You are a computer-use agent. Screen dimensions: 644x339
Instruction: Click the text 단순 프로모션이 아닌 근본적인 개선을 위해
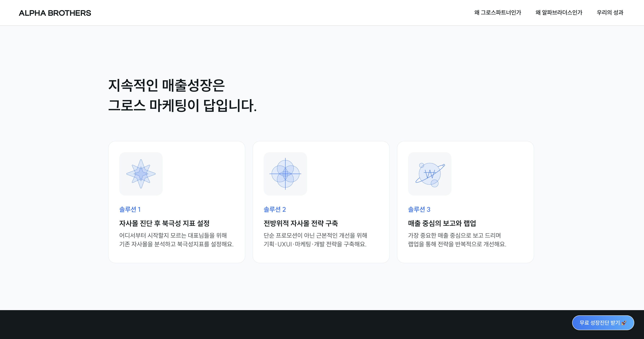pos(316,236)
